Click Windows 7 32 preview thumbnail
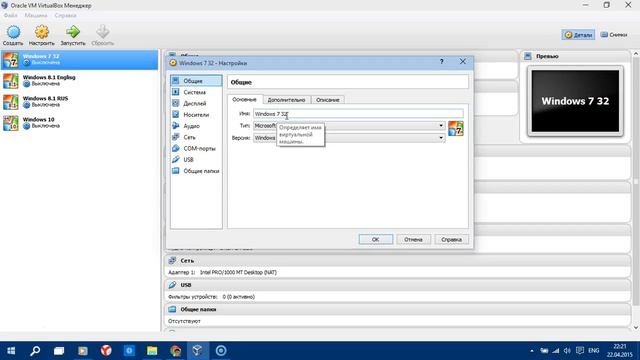The width and height of the screenshot is (640, 360). 575,101
